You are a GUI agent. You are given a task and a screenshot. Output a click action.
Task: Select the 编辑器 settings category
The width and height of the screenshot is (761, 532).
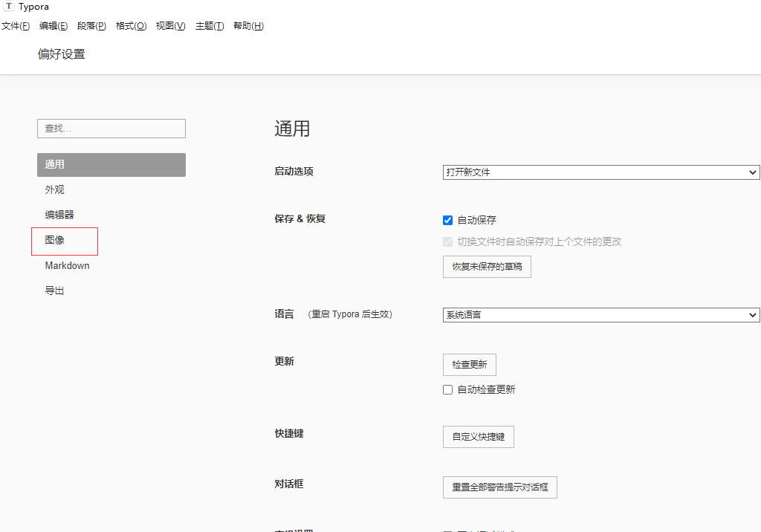point(59,215)
